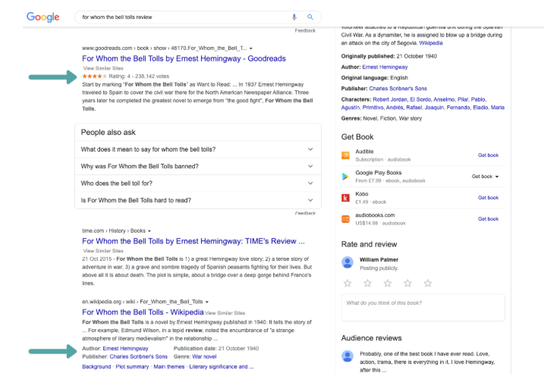Click 'View Similar Sites' beside Wikipedia title
544x392 pixels.
point(225,313)
